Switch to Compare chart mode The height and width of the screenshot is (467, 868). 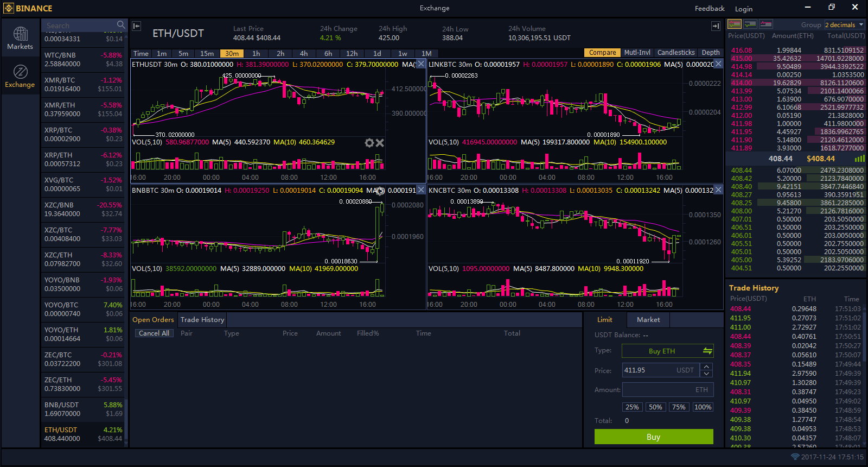[x=602, y=53]
